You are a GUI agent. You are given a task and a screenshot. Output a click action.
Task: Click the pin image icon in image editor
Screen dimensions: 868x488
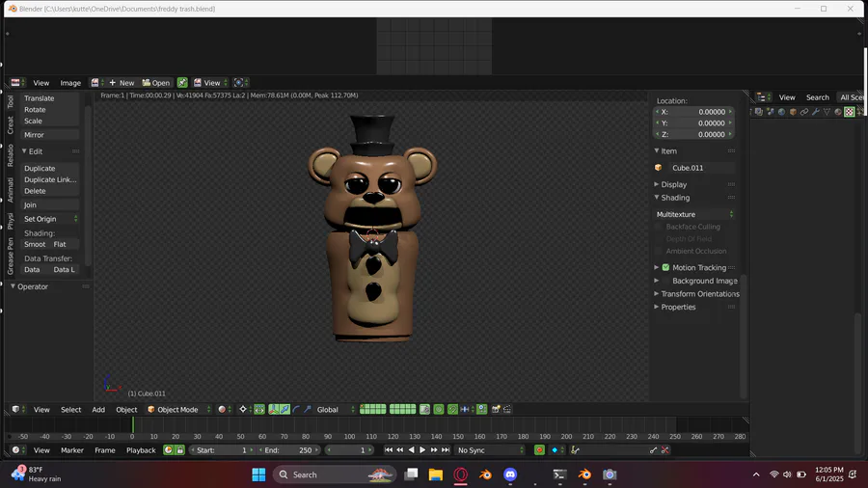coord(182,83)
